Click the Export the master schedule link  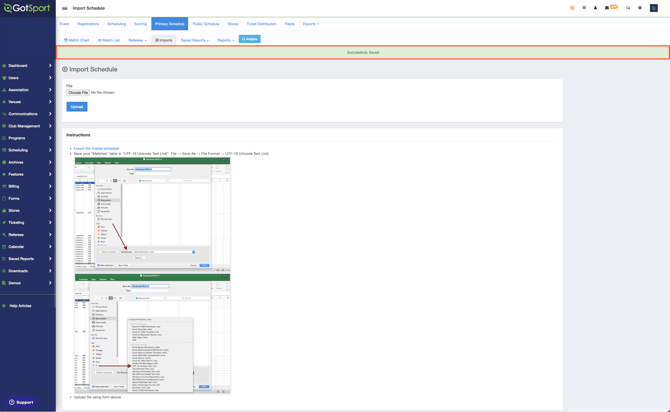point(96,148)
